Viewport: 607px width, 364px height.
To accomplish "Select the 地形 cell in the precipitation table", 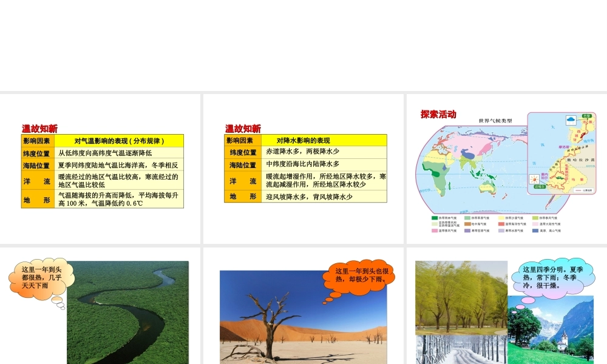I will (x=243, y=197).
